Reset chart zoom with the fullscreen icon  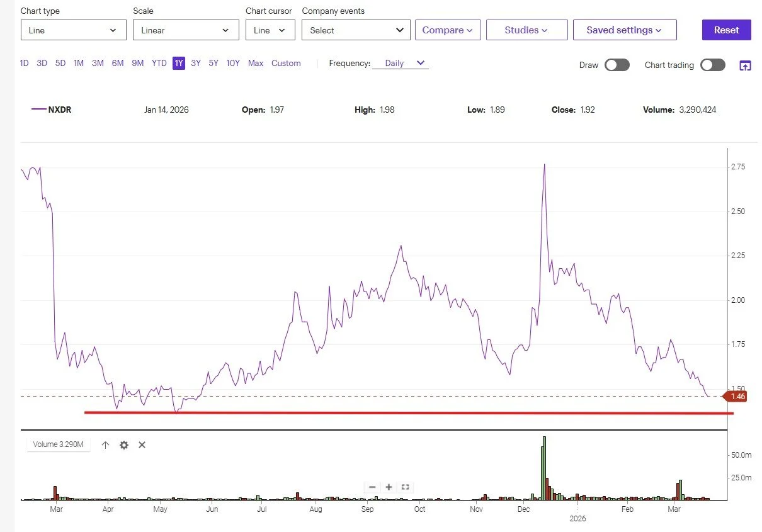pyautogui.click(x=405, y=487)
